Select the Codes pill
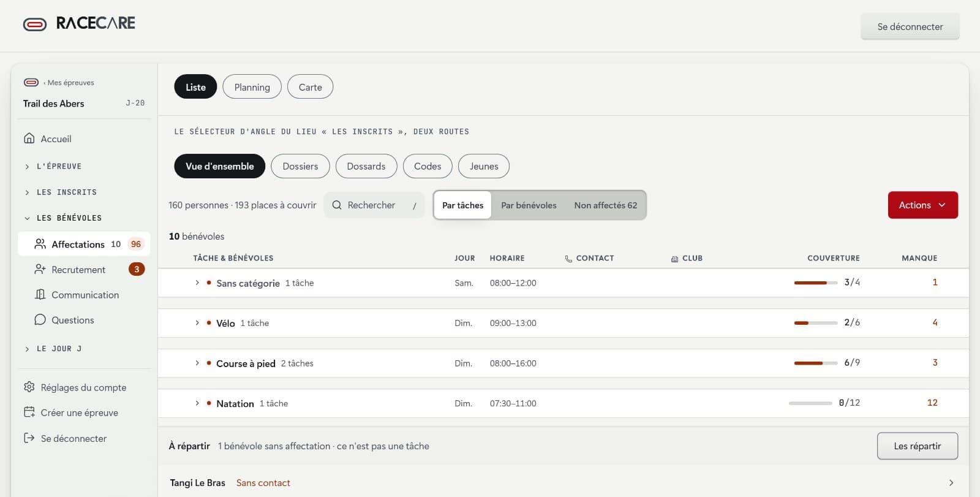980x497 pixels. point(428,166)
